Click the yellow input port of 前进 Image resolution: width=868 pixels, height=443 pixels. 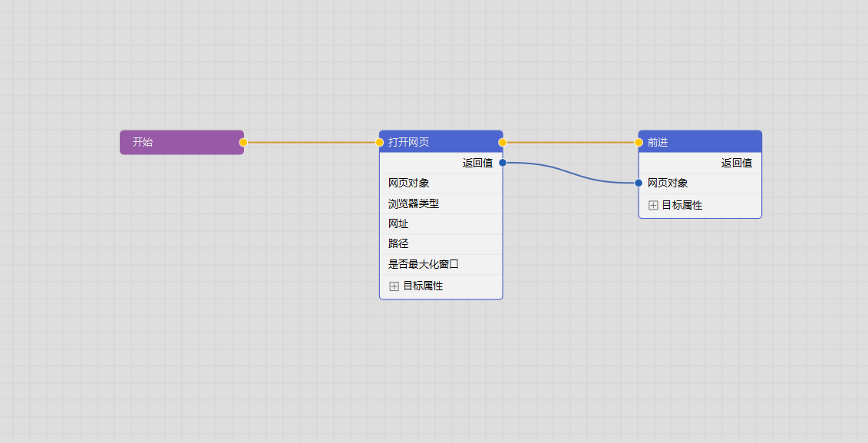(639, 142)
